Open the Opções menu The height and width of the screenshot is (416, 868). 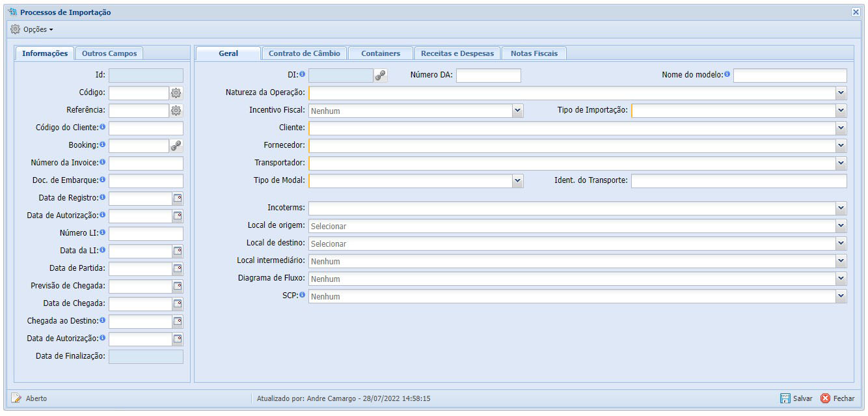coord(32,29)
